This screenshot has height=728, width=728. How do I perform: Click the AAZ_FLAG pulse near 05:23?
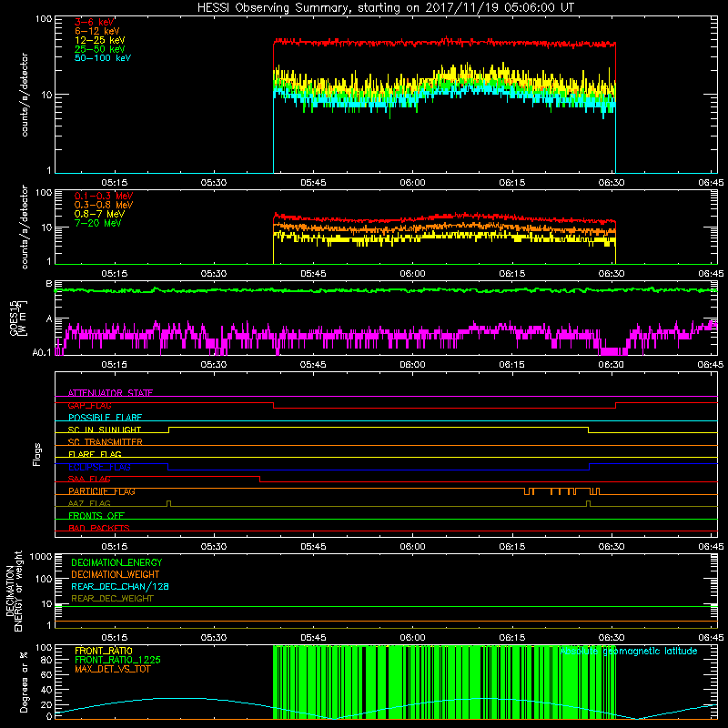(168, 503)
